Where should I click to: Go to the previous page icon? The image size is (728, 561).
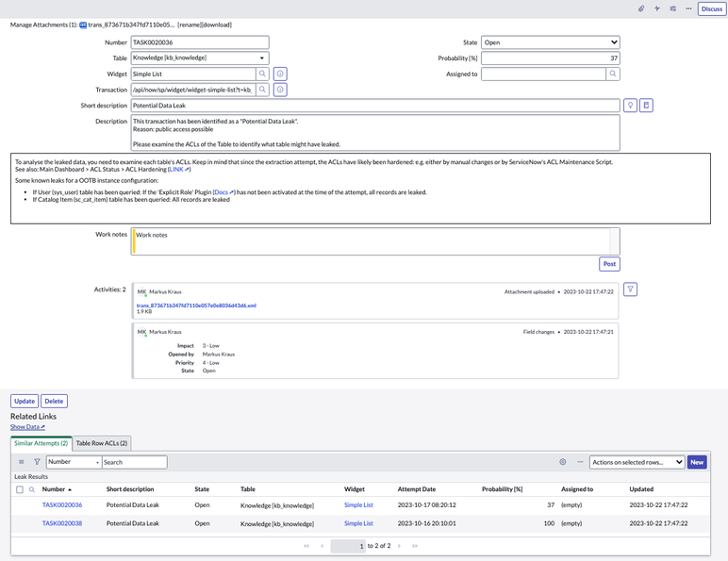323,546
